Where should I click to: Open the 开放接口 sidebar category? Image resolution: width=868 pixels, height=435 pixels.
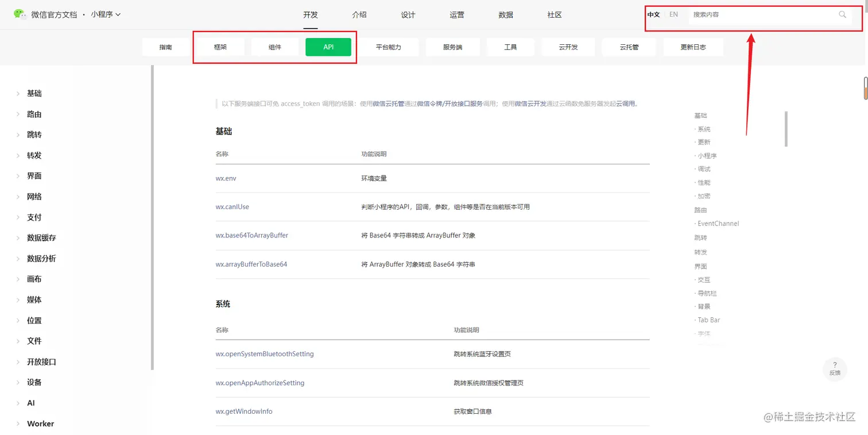(x=42, y=362)
